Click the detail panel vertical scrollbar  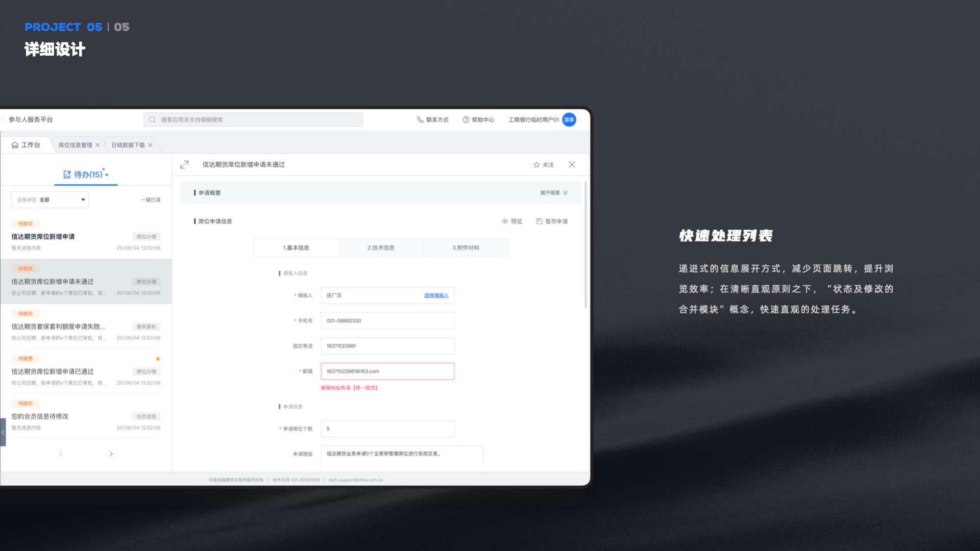coord(585,245)
